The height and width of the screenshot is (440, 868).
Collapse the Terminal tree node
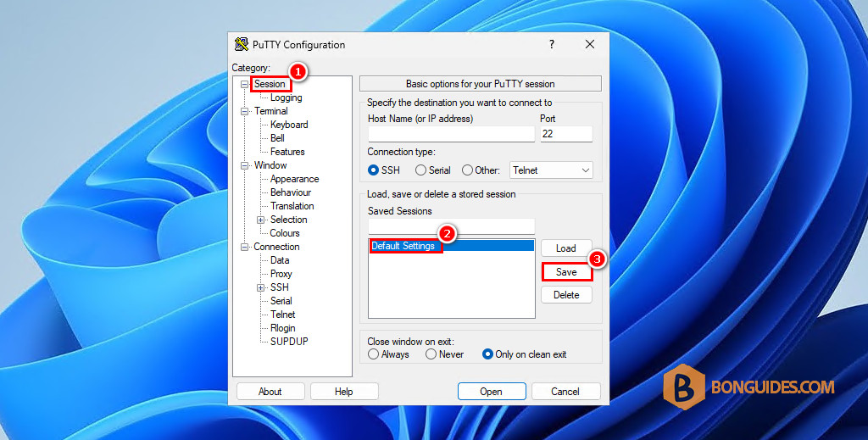coord(244,111)
